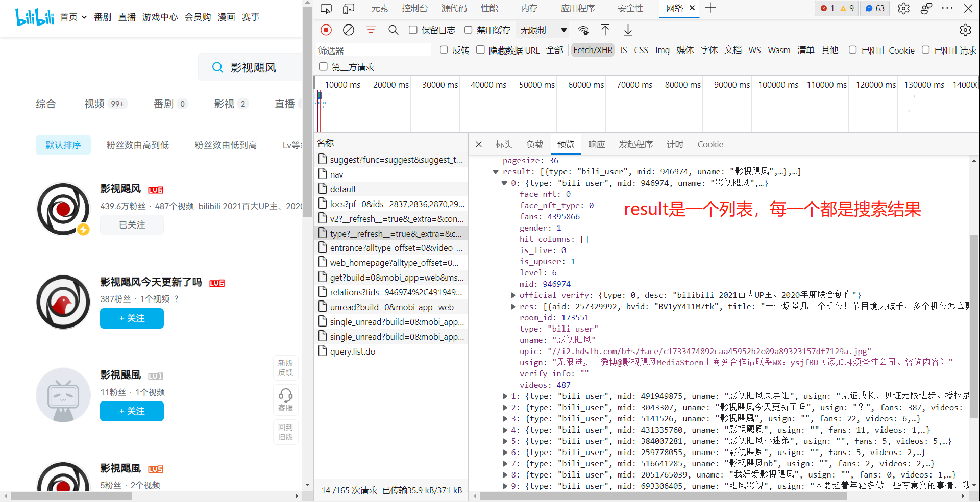Select the type?__refresh__ request row
The image size is (980, 502).
(391, 233)
